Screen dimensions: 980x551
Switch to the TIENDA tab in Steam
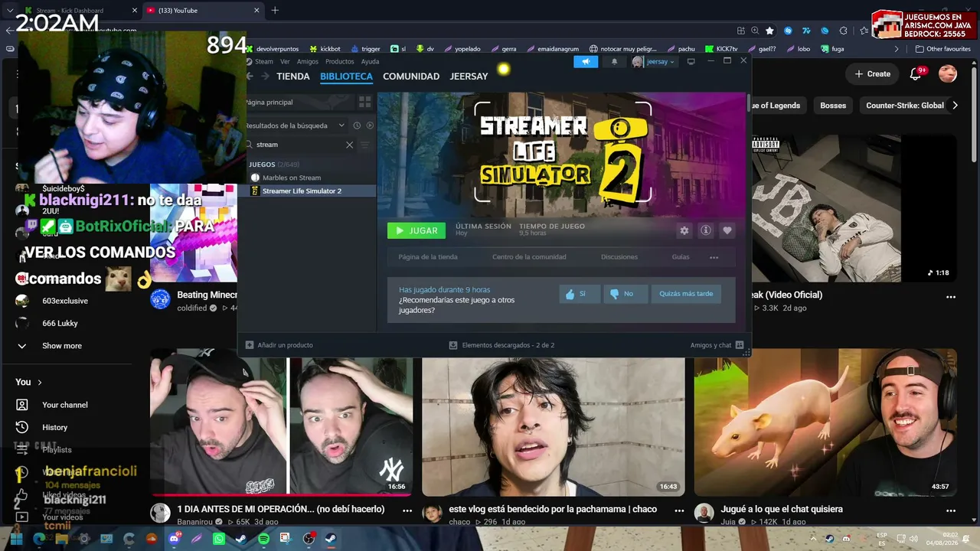[x=293, y=77]
